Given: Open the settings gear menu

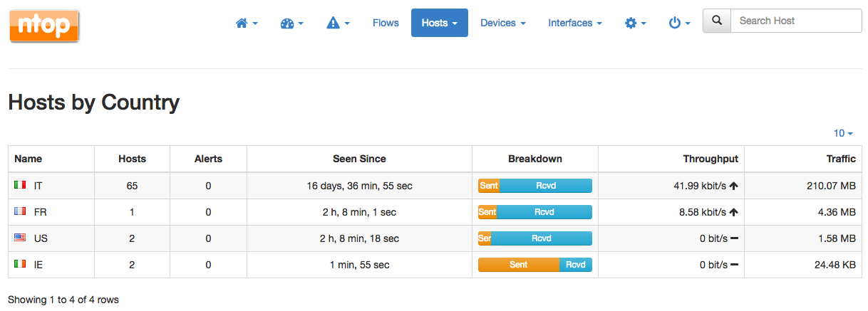Looking at the screenshot, I should (635, 23).
